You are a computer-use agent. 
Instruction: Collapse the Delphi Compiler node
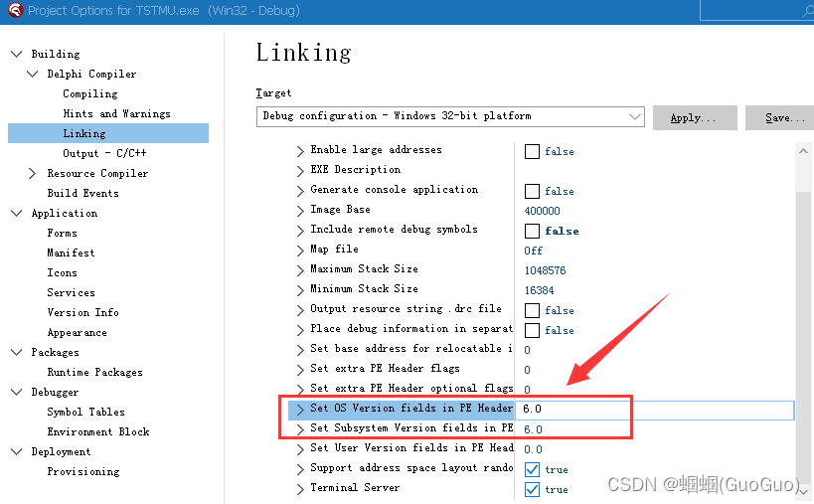pos(32,74)
